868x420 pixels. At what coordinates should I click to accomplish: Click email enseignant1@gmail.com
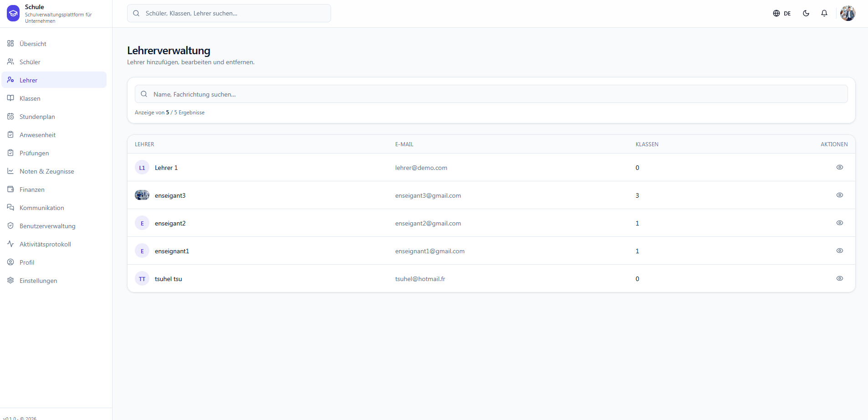(430, 251)
